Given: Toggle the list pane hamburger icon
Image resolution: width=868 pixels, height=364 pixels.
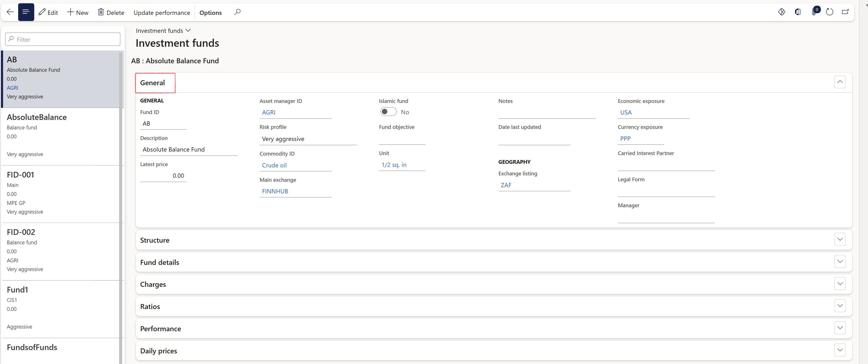Looking at the screenshot, I should pos(26,12).
